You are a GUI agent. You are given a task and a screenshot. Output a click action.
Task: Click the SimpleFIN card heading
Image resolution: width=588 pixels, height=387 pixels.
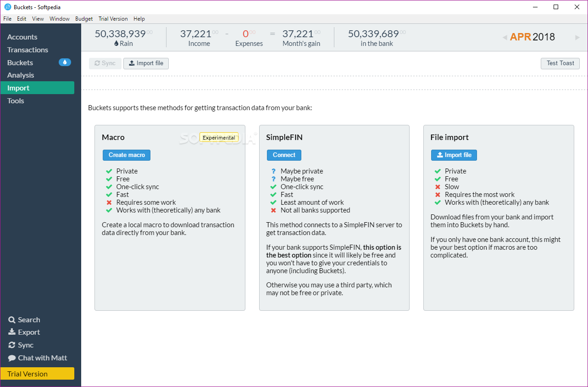pyautogui.click(x=284, y=137)
